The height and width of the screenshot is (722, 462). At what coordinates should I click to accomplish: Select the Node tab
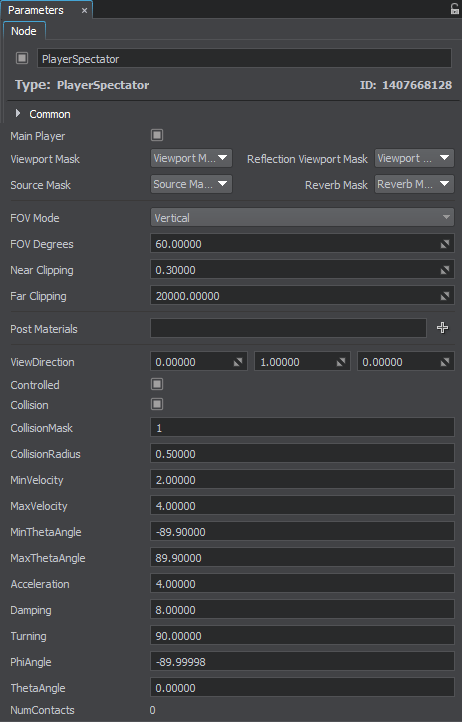(24, 31)
